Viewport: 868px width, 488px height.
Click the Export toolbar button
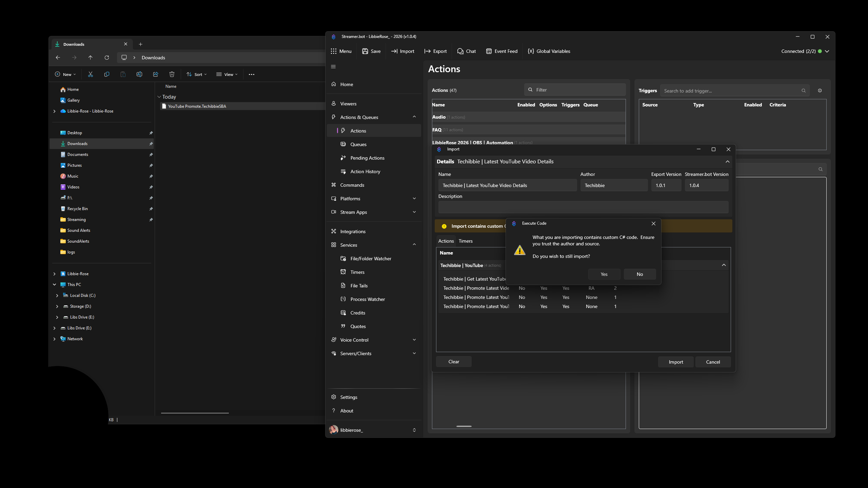(435, 51)
